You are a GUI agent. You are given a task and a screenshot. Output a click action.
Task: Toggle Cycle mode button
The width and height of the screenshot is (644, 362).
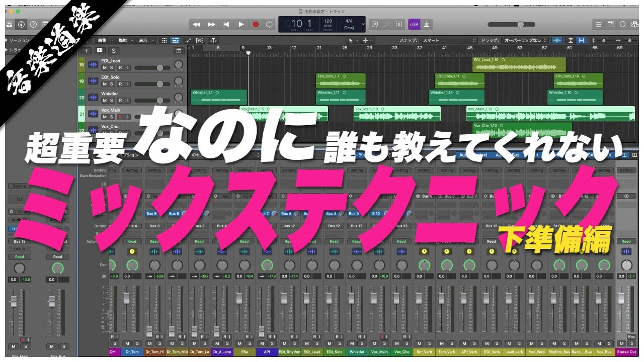pos(270,24)
